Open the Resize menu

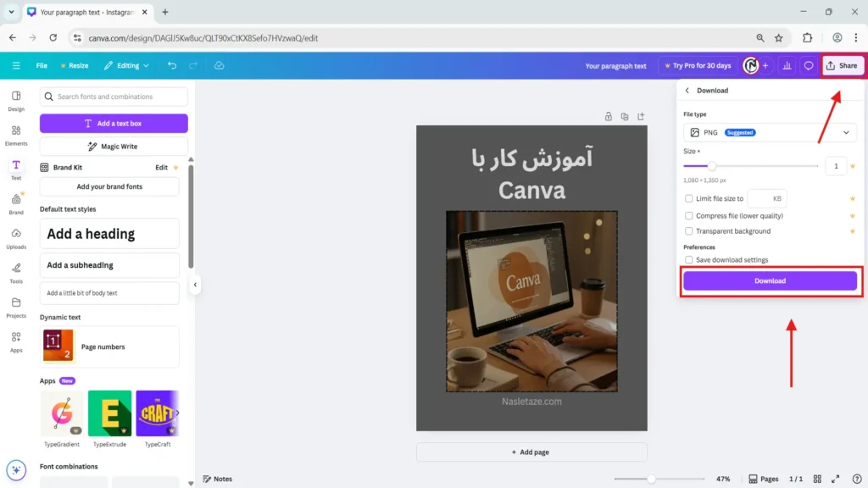(x=75, y=65)
